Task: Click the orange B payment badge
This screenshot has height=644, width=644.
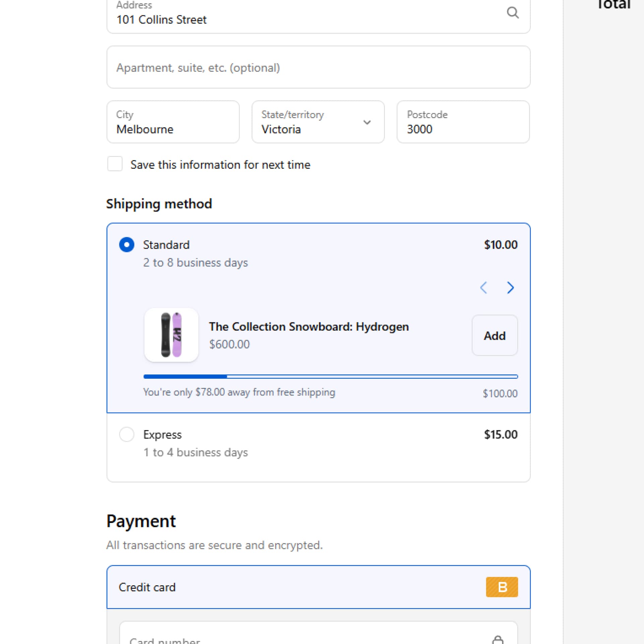Action: (x=502, y=587)
